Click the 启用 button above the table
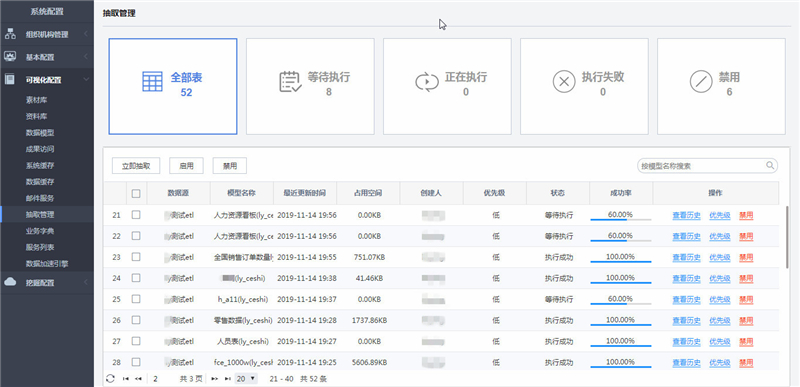The width and height of the screenshot is (800, 387). point(186,166)
